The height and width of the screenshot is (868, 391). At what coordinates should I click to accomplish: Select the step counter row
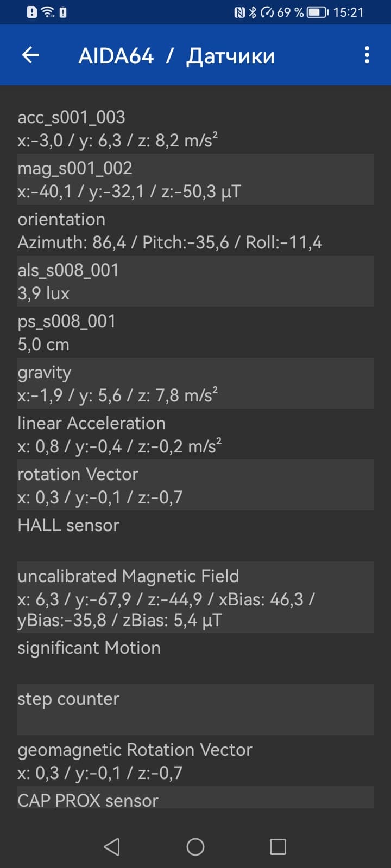coord(195,709)
